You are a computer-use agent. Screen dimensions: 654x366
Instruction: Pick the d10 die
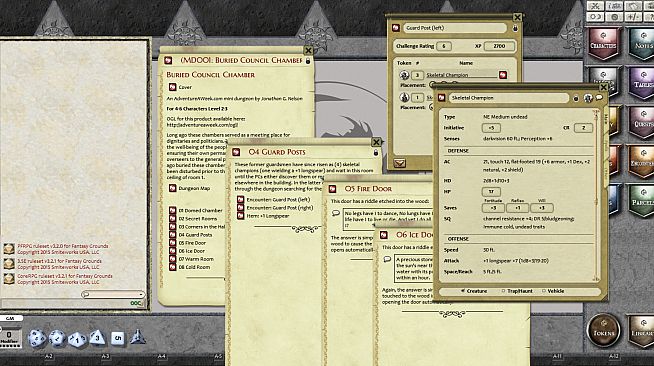point(77,339)
